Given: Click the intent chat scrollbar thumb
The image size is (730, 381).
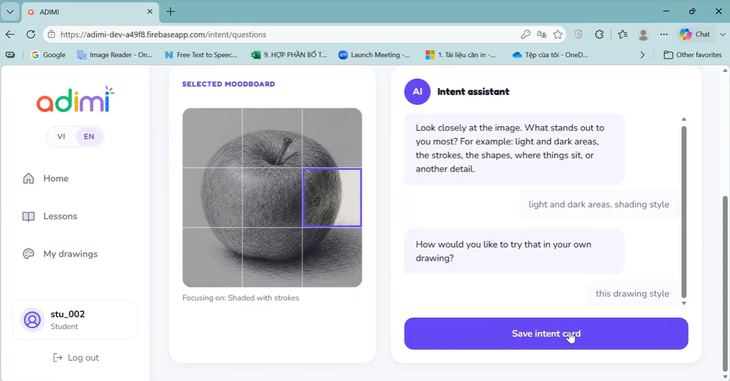Looking at the screenshot, I should [684, 212].
